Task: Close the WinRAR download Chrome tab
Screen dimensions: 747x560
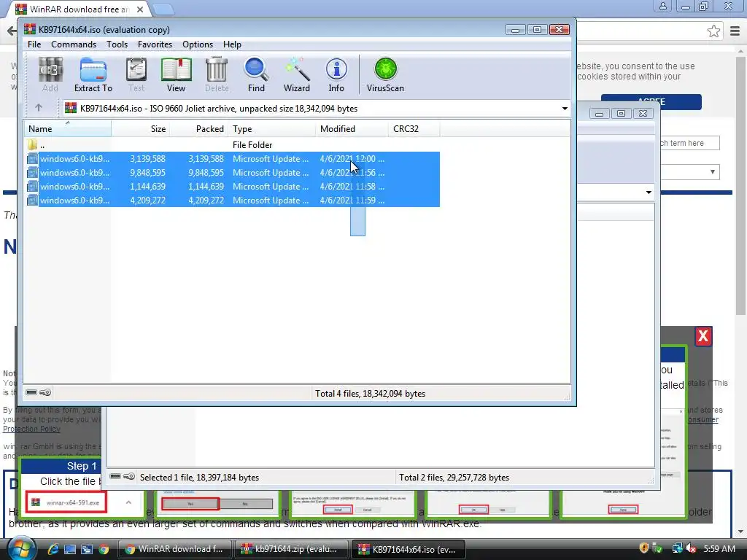Action: point(140,9)
